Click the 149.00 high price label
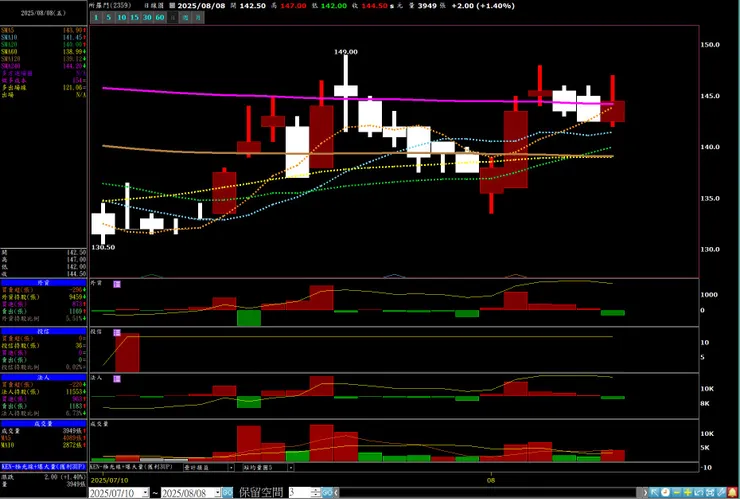 pos(345,52)
